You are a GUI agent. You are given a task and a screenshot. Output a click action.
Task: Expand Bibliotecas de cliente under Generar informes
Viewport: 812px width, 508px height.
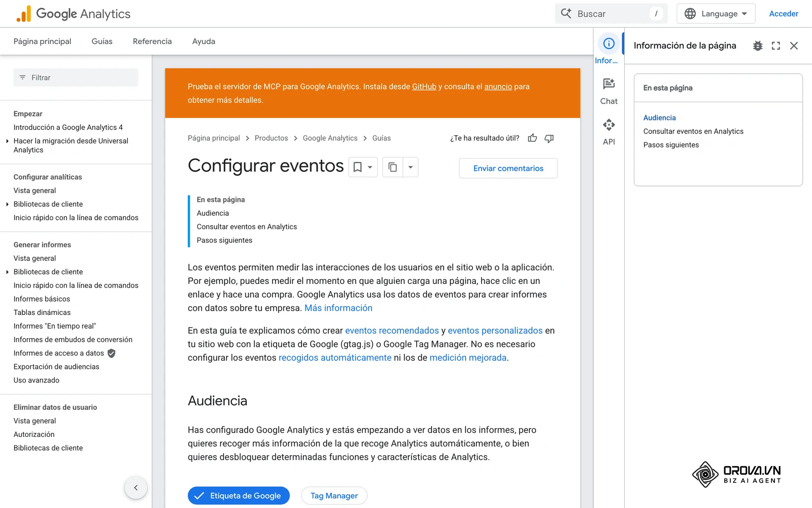[7, 272]
